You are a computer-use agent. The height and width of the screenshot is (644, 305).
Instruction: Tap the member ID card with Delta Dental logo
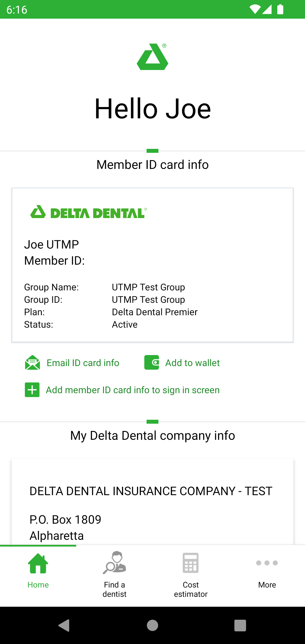152,265
